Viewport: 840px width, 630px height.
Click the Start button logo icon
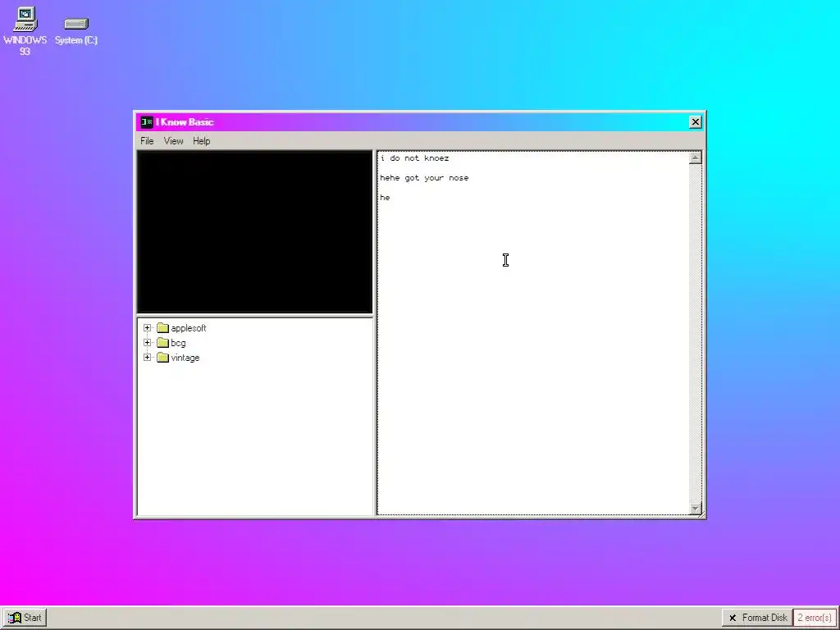coord(15,618)
